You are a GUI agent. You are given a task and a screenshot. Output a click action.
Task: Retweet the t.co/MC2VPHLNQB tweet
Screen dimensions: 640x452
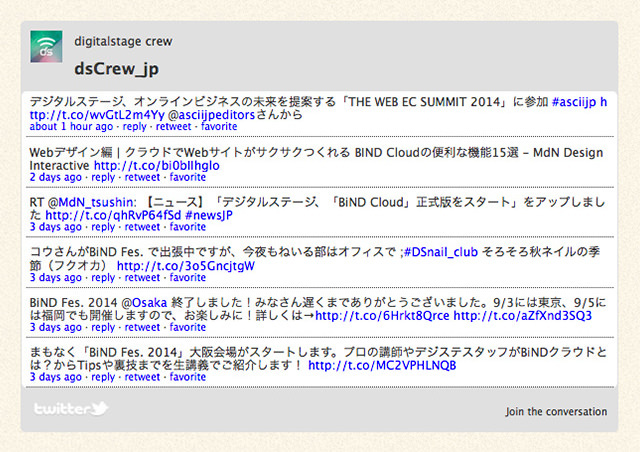[142, 377]
